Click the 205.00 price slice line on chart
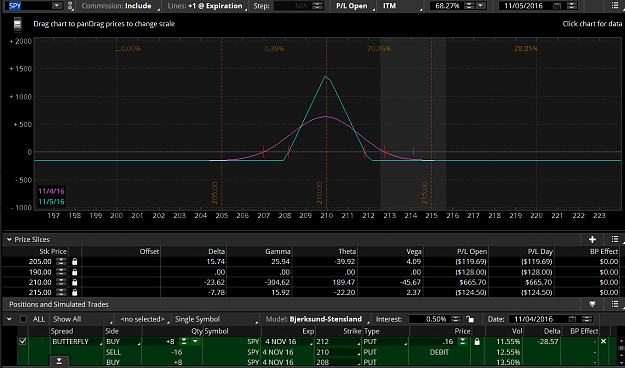Viewport: 625px width, 368px height. (222, 124)
